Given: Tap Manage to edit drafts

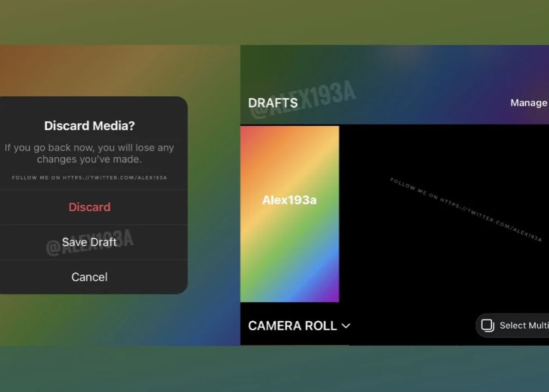Looking at the screenshot, I should (x=529, y=102).
